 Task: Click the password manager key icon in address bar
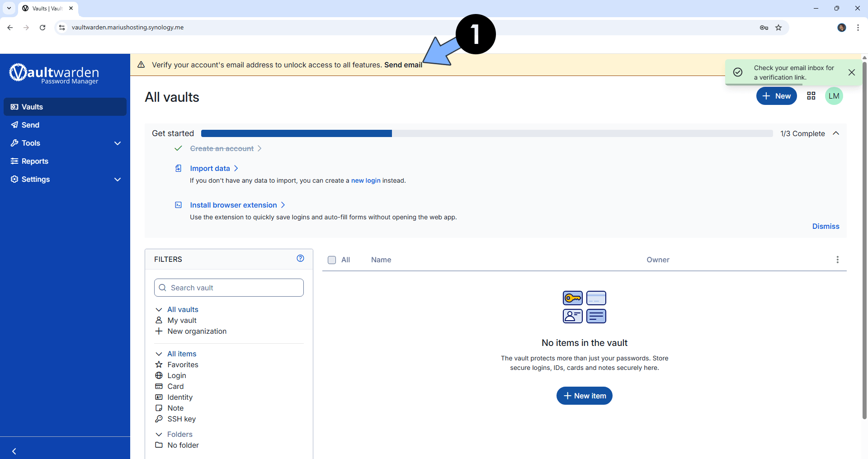764,28
